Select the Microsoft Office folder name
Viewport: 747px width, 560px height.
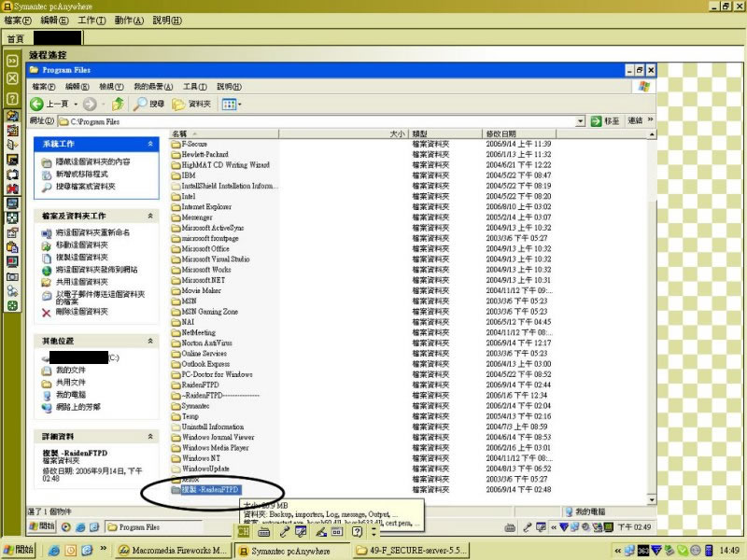pos(205,249)
